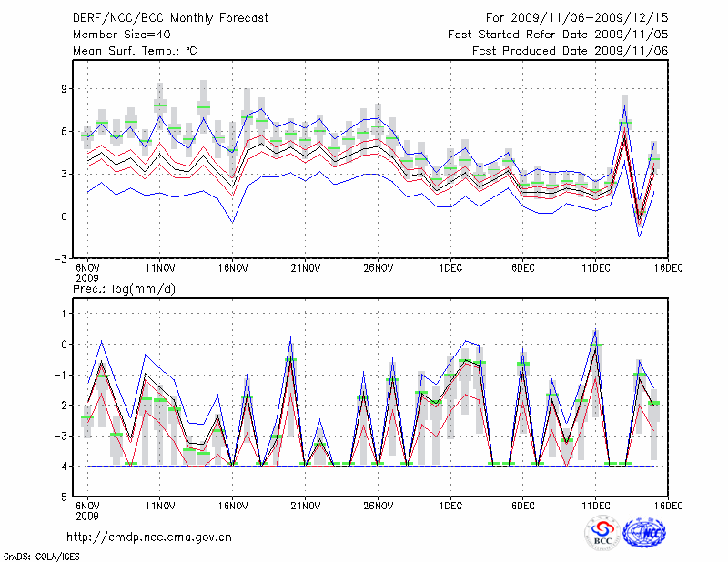
Task: Click 26NOV marker on temperature chart axis
Action: 378,267
